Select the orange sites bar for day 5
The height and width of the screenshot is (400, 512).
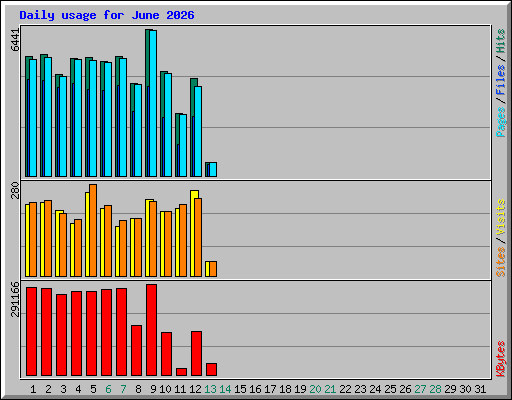93,230
